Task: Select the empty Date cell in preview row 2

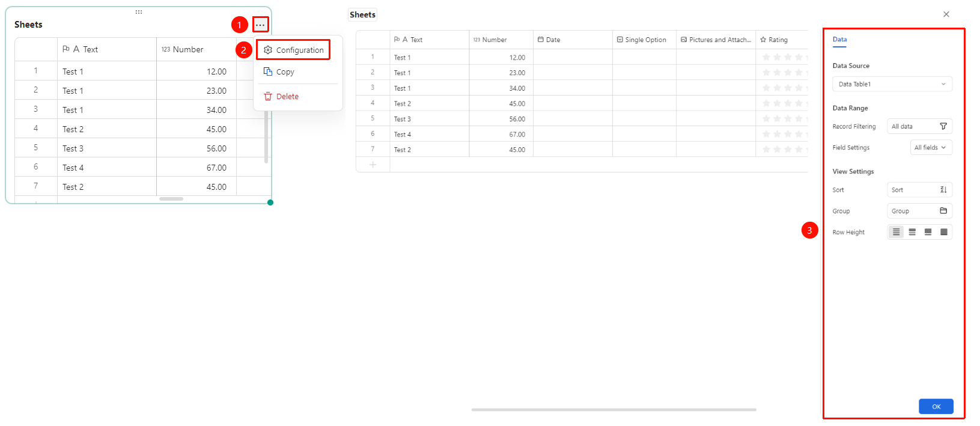Action: (573, 73)
